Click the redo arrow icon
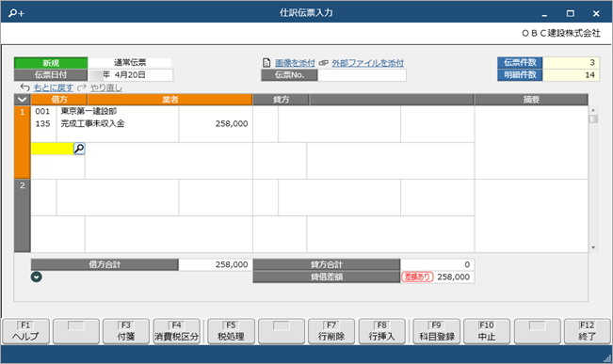 coord(82,87)
